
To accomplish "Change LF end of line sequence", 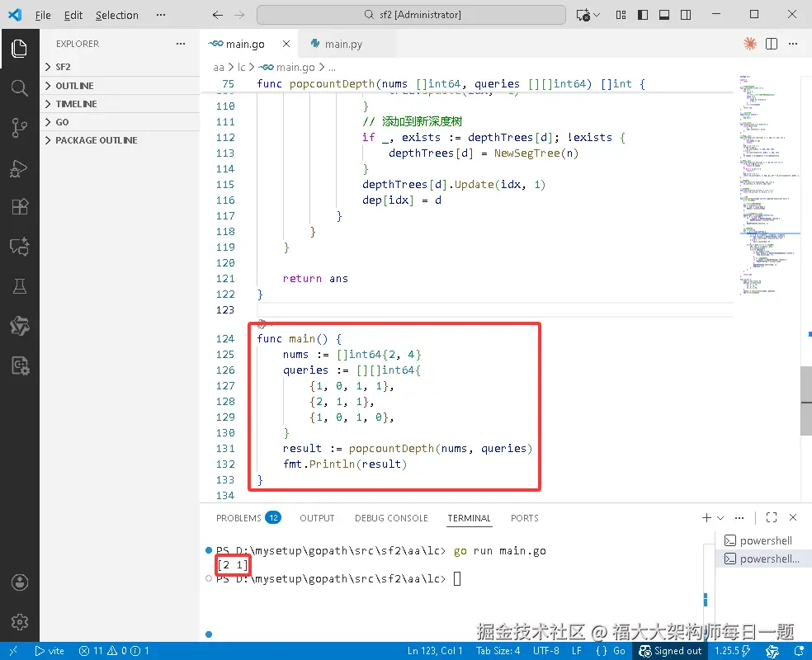I will pos(576,651).
